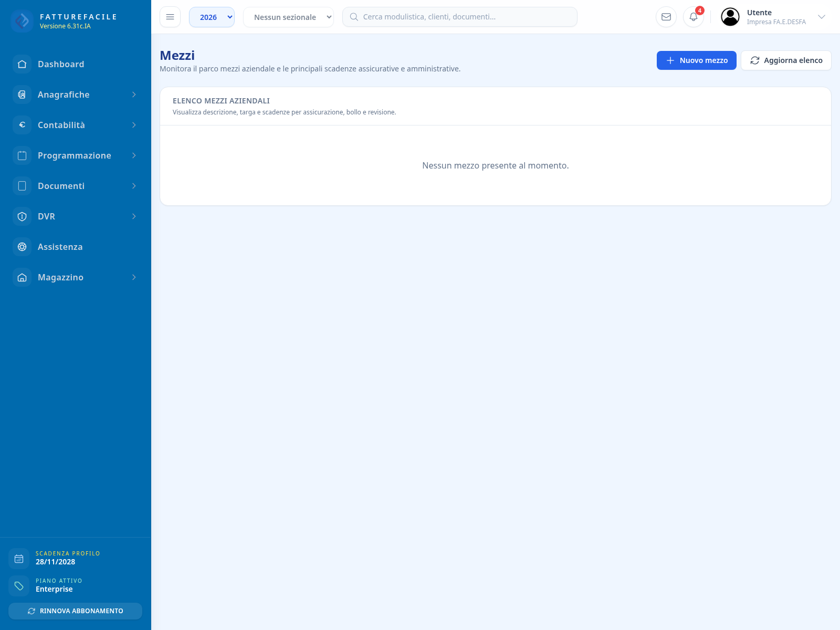Viewport: 840px width, 630px height.
Task: Click the DVR shield icon
Action: tap(22, 216)
